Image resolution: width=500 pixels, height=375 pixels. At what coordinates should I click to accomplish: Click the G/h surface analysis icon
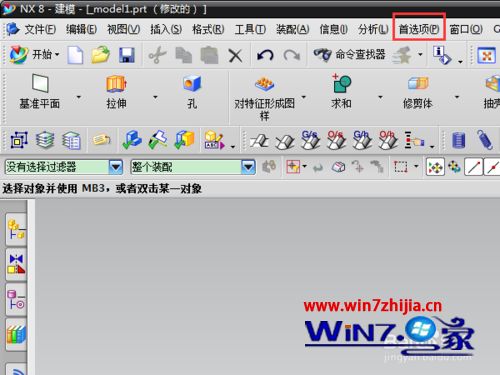[x=362, y=139]
